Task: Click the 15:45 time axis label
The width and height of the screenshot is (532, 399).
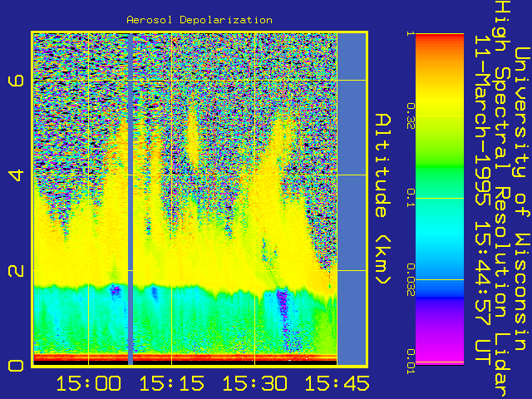Action: click(x=337, y=384)
